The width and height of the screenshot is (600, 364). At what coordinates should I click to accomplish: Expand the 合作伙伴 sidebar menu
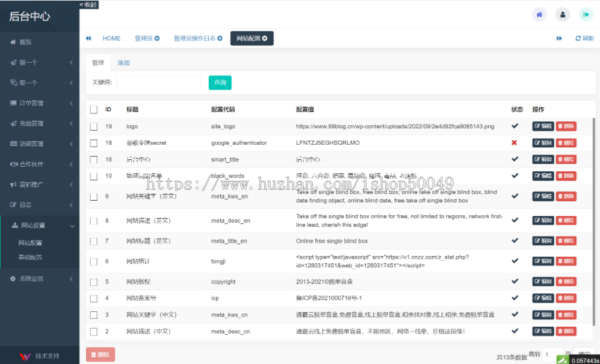[40, 164]
